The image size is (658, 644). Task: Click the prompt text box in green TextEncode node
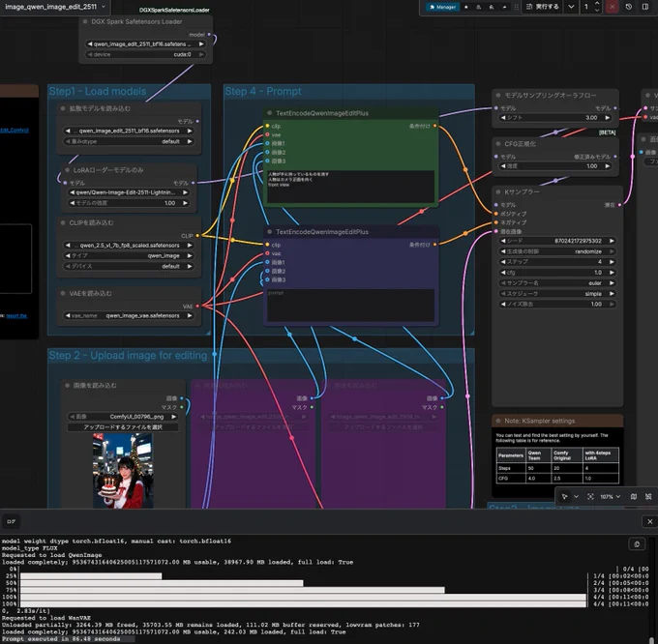[351, 187]
